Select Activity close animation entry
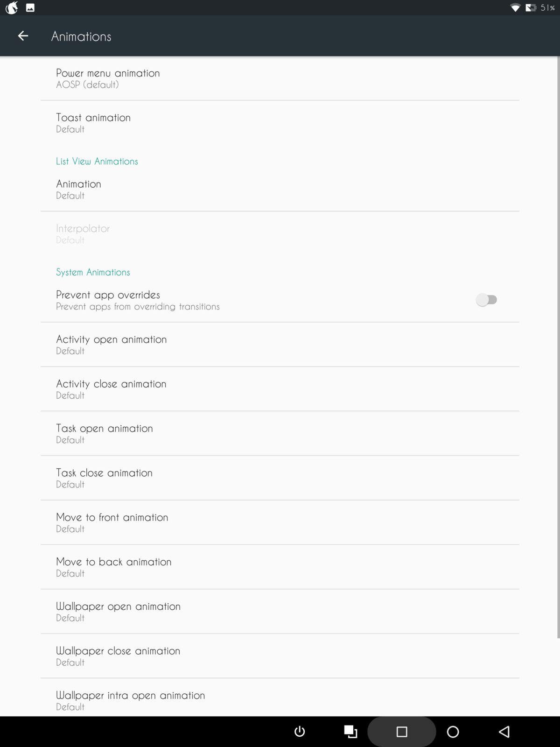 click(x=280, y=389)
